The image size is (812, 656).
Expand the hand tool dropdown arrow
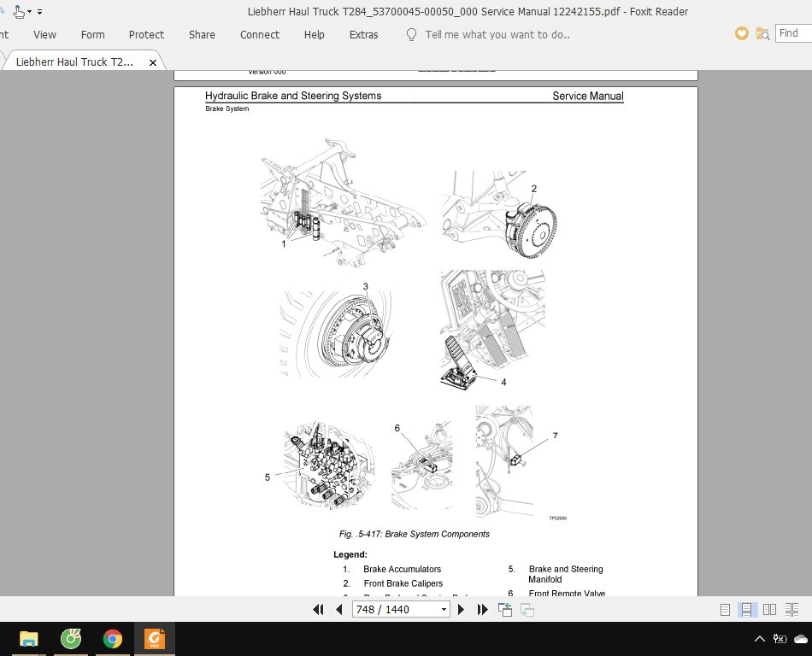pos(30,11)
